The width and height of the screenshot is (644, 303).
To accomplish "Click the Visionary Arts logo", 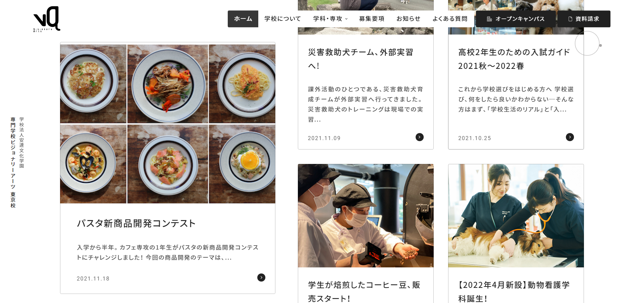I will tap(47, 19).
